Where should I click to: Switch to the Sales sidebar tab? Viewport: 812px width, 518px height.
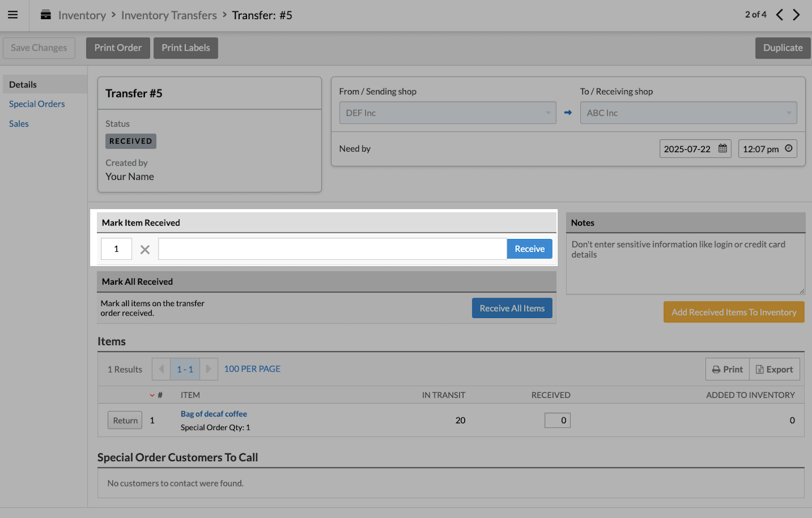coord(19,123)
